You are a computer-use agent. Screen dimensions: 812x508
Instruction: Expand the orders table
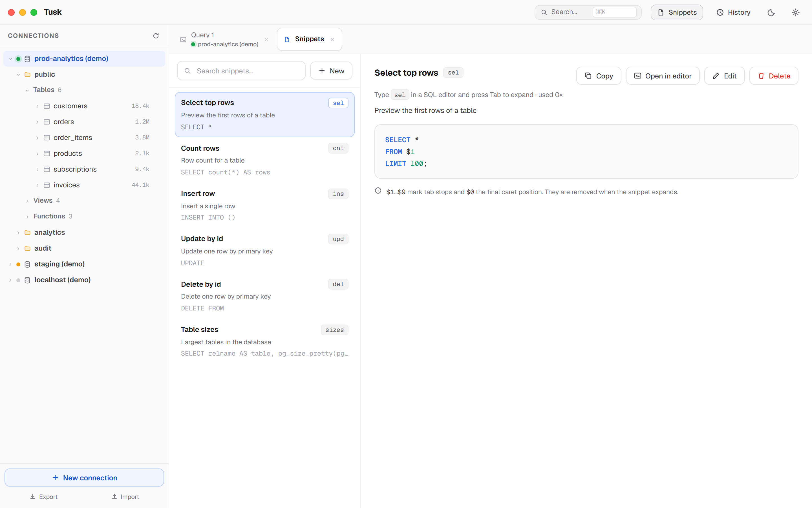pos(37,122)
